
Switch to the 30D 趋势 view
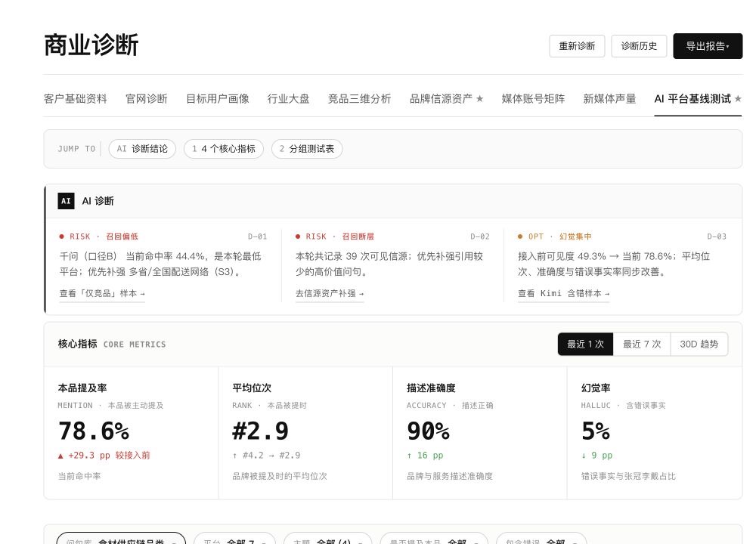click(x=699, y=344)
